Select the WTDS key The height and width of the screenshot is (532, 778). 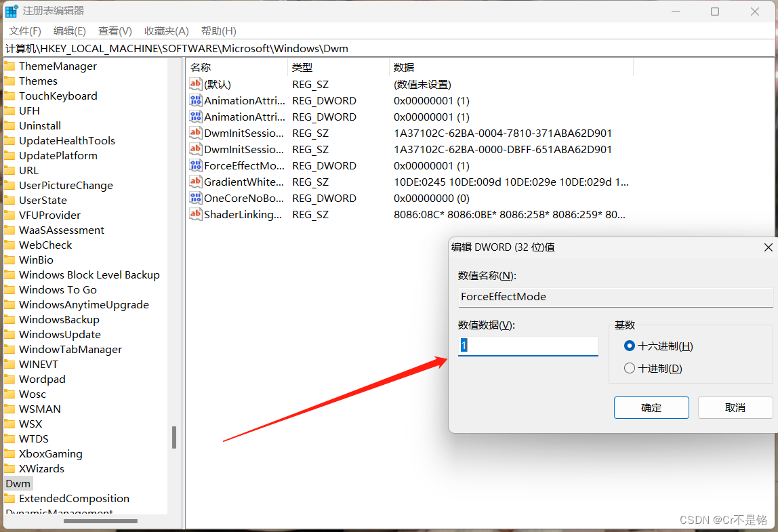click(x=34, y=438)
